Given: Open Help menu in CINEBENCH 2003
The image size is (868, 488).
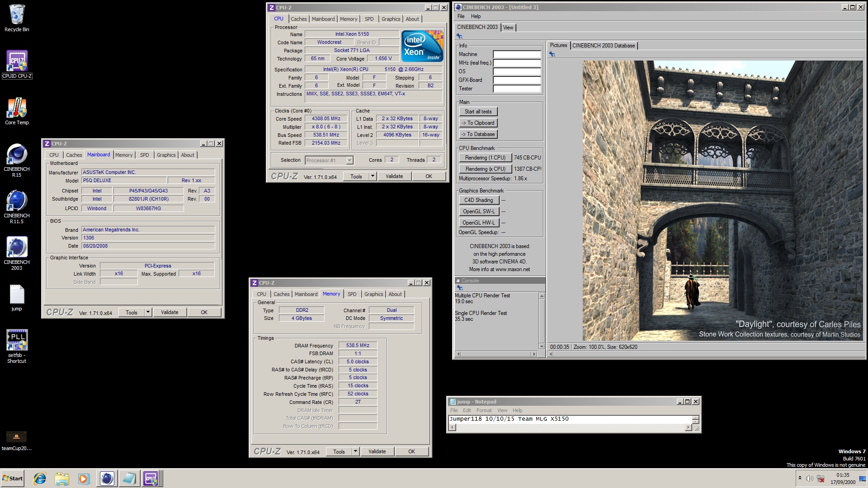Looking at the screenshot, I should (x=476, y=16).
